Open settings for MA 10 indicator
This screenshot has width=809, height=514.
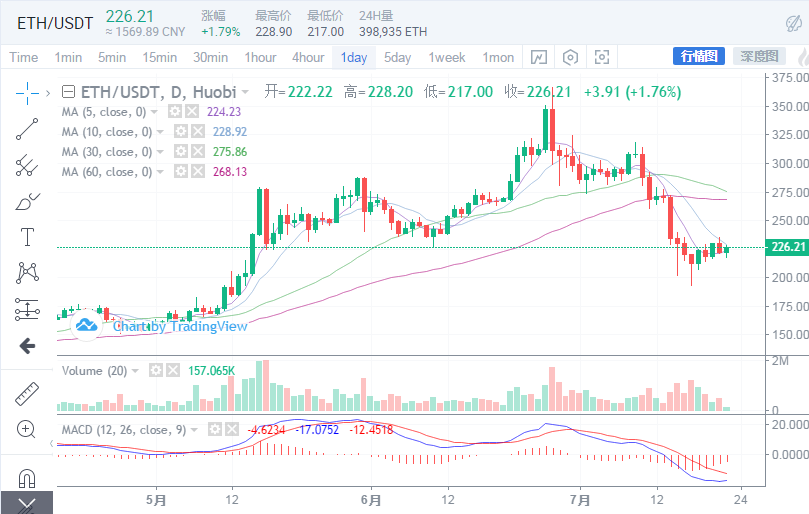181,132
